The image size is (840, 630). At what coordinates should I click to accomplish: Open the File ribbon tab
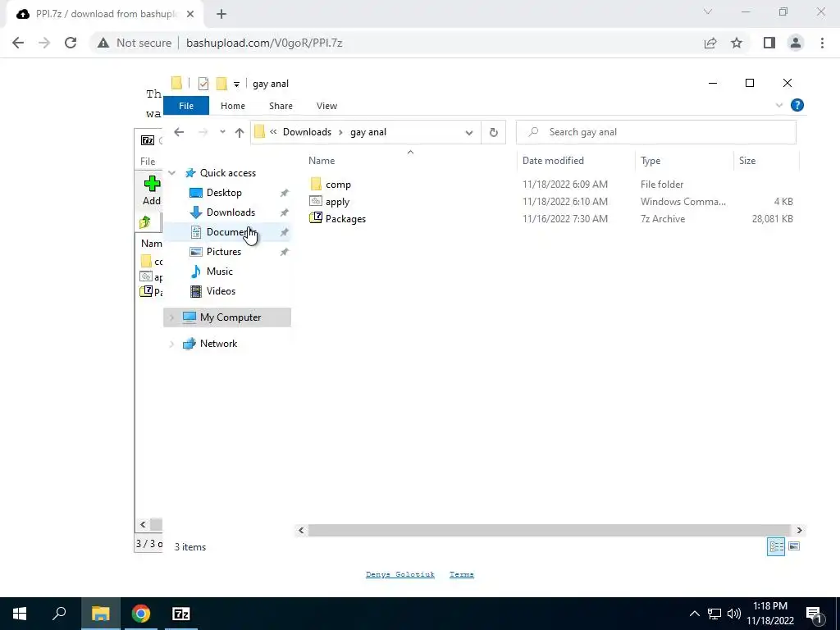click(186, 106)
